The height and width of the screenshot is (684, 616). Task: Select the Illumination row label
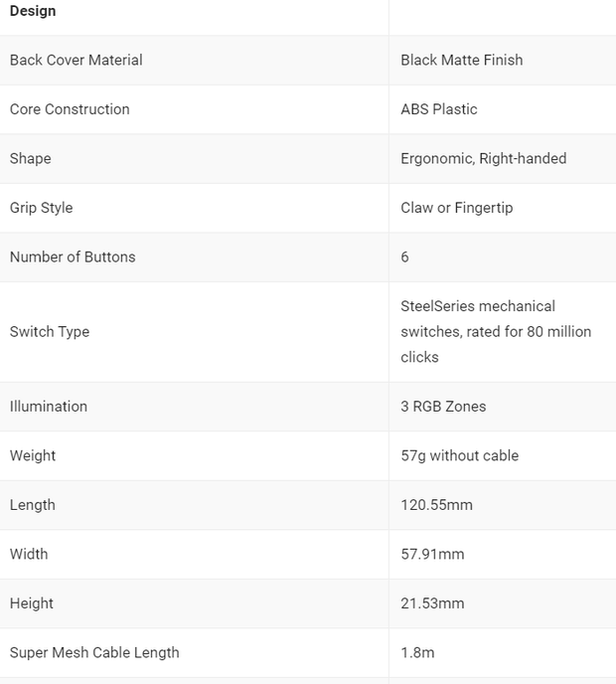click(49, 407)
